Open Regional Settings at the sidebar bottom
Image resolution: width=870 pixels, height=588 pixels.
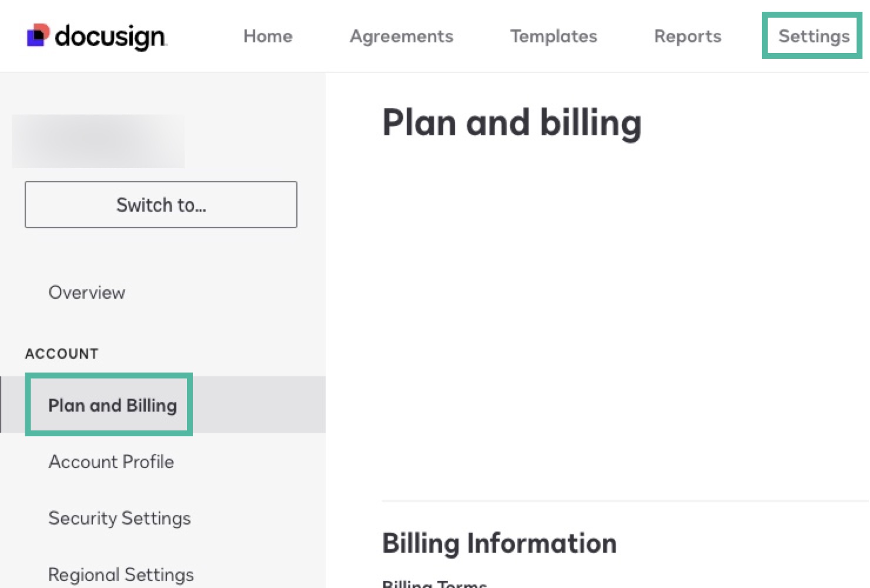(x=121, y=574)
